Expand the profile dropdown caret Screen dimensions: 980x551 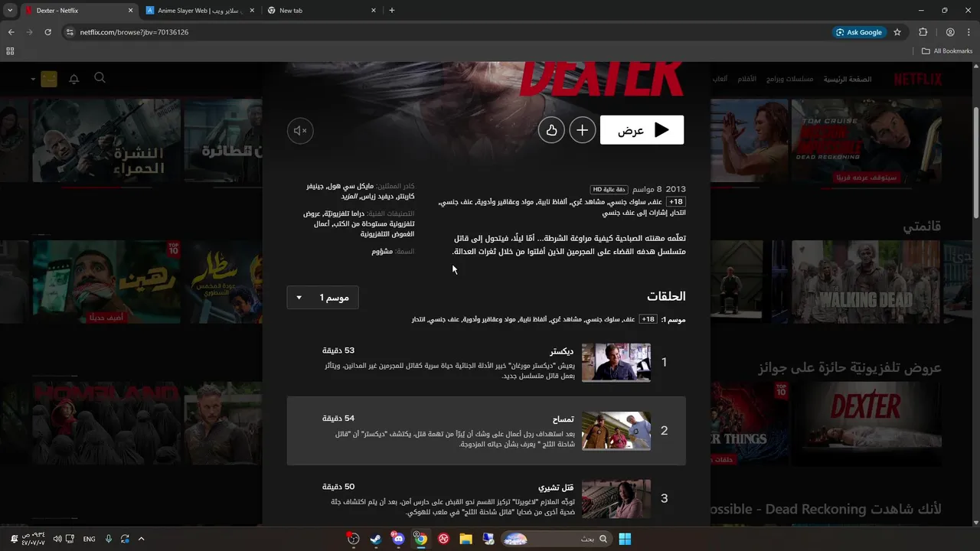point(34,79)
